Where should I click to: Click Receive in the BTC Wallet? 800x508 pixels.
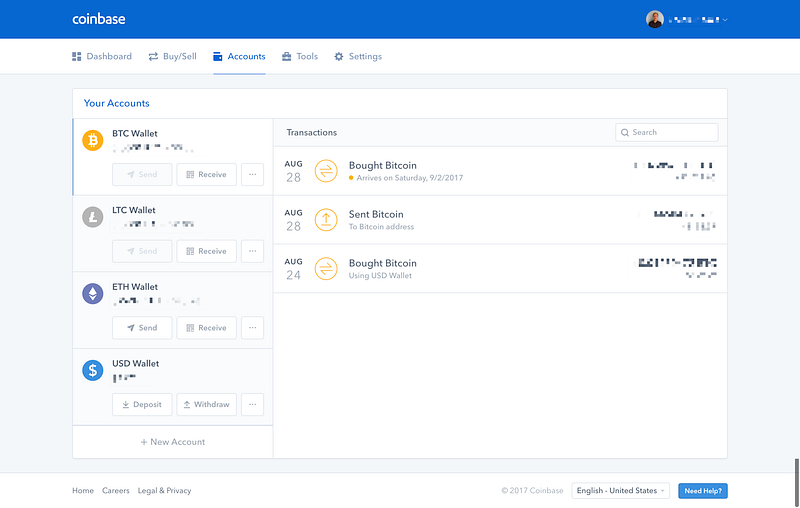[207, 174]
